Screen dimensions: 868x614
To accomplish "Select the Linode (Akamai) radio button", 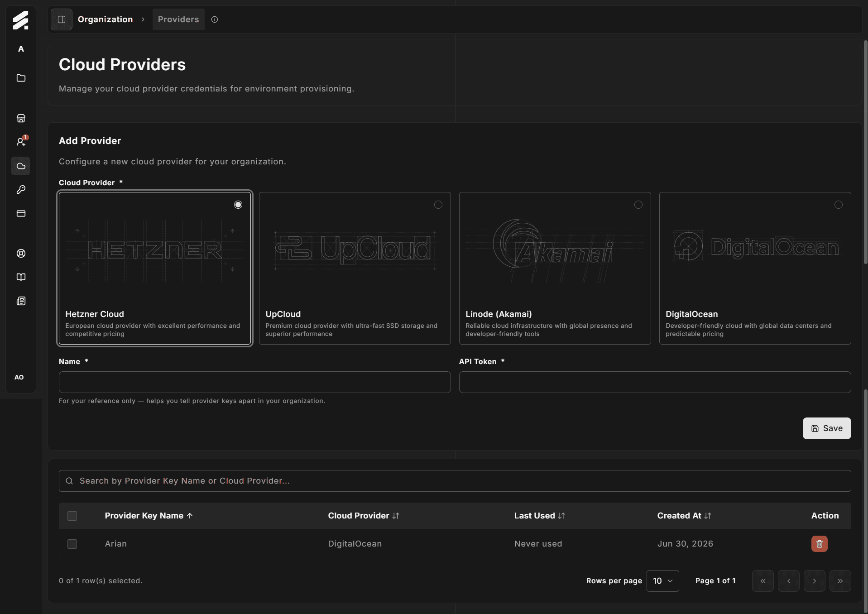I will point(638,205).
